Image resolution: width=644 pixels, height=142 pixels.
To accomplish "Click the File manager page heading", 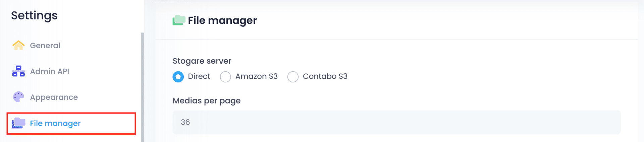I will (222, 20).
